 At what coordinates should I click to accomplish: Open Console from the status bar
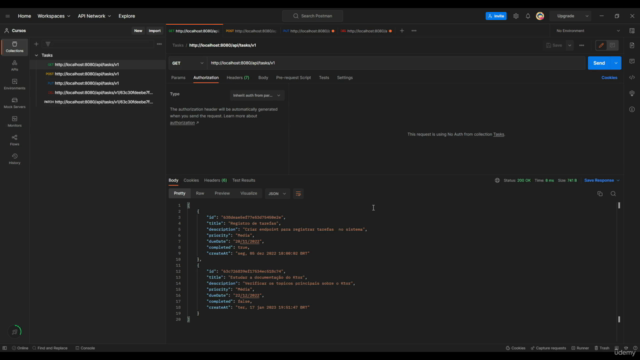pos(85,348)
